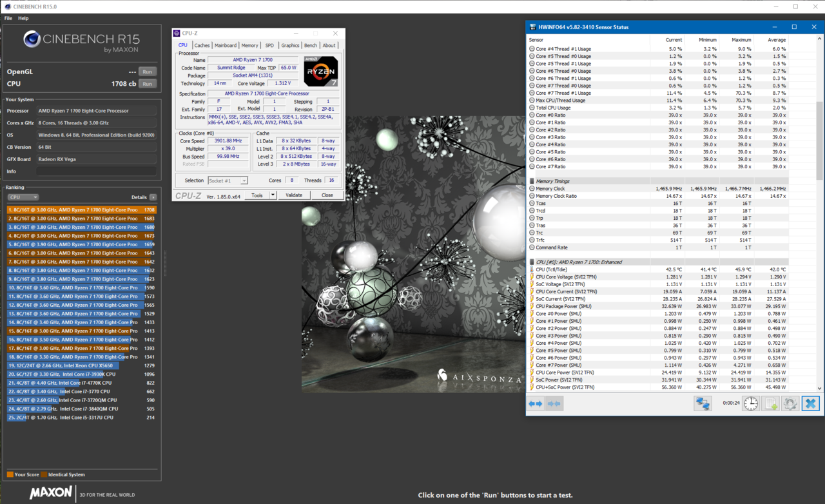Click the CPU-Z title bar app icon
Screen dimensions: 825x504
pos(177,34)
